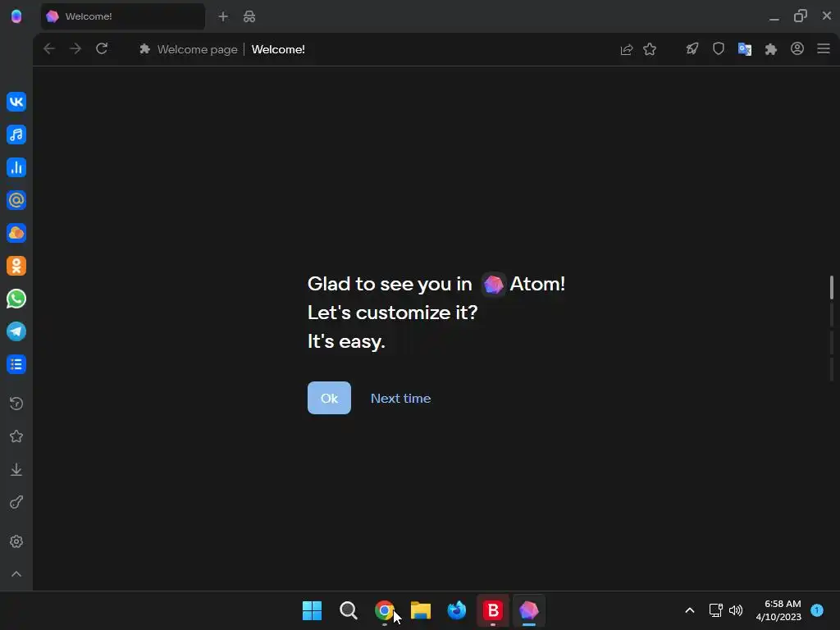Screen dimensions: 840x630
Task: Open a new tab with the plus button
Action: coord(223,16)
